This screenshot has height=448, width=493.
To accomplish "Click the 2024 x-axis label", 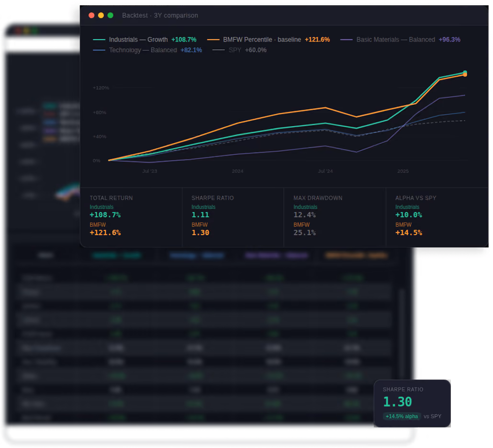I will pyautogui.click(x=237, y=171).
